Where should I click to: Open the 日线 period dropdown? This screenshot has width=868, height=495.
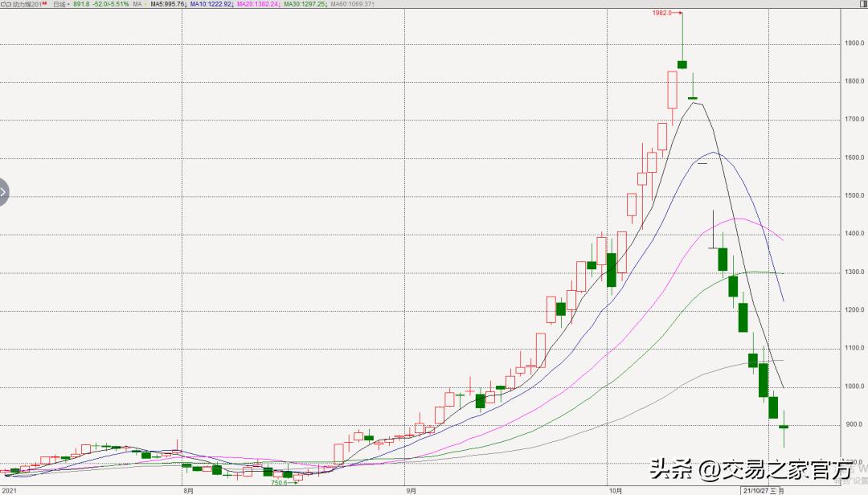tap(61, 4)
